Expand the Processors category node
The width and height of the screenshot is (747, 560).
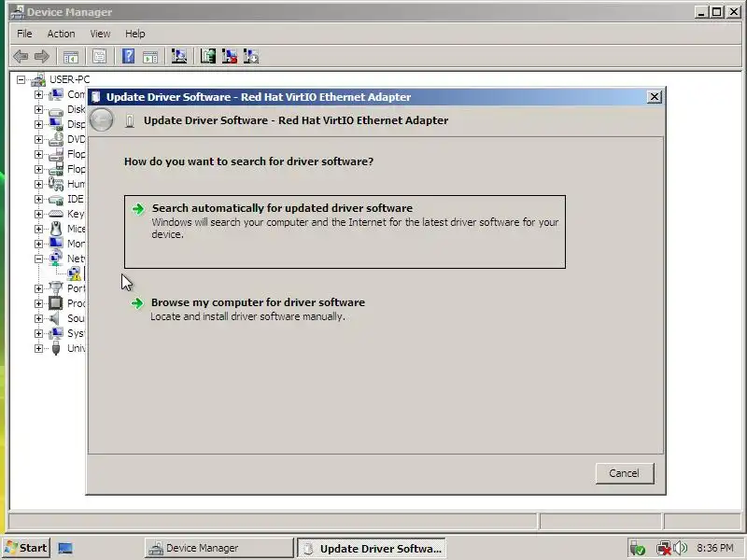pos(38,303)
